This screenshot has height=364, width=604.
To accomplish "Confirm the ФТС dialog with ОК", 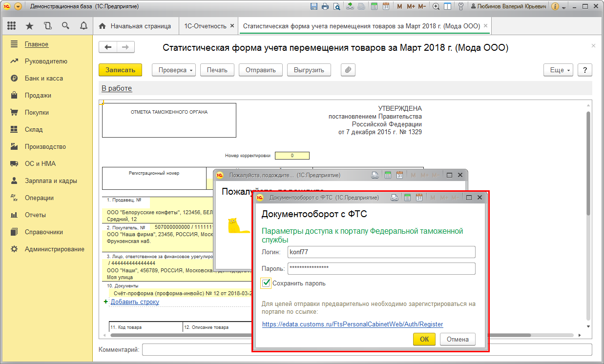I will tap(424, 340).
